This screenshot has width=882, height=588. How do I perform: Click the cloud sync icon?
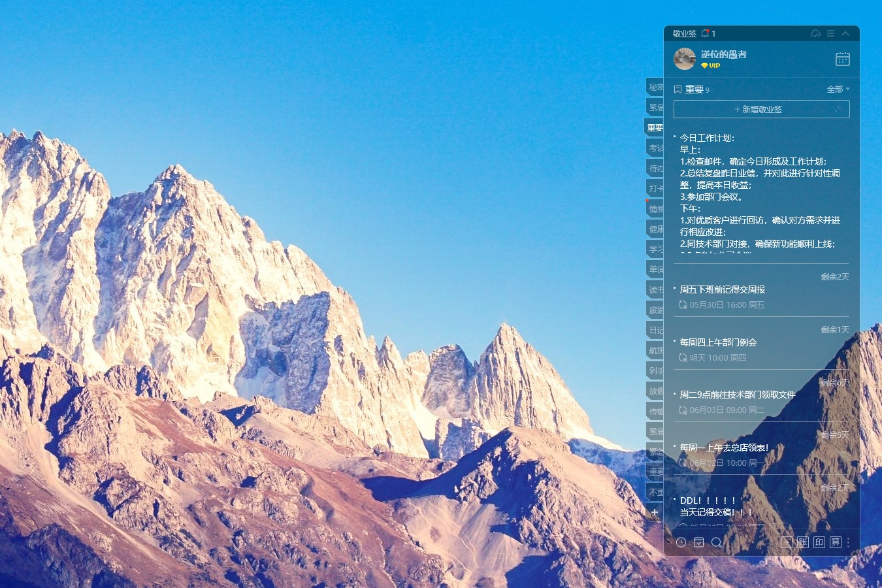tap(815, 33)
